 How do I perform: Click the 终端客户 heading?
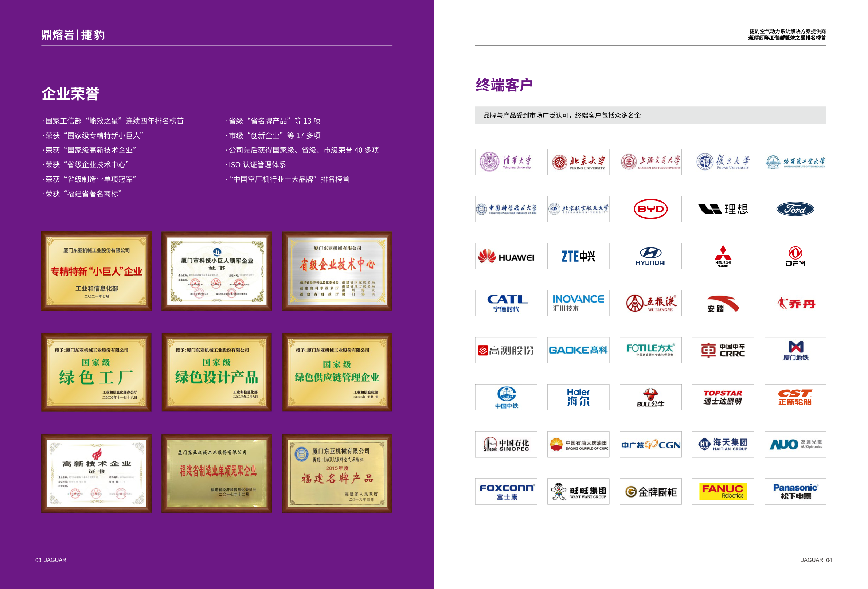tap(504, 85)
